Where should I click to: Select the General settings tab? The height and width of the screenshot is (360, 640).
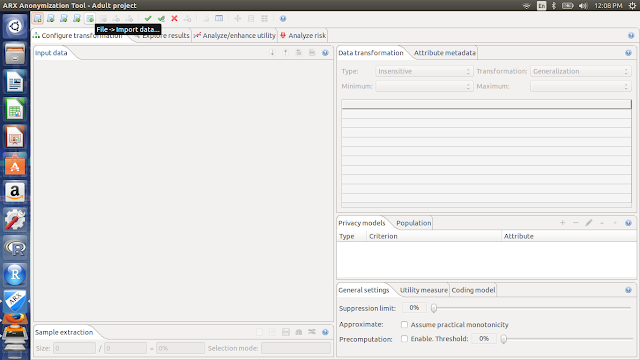coord(364,290)
